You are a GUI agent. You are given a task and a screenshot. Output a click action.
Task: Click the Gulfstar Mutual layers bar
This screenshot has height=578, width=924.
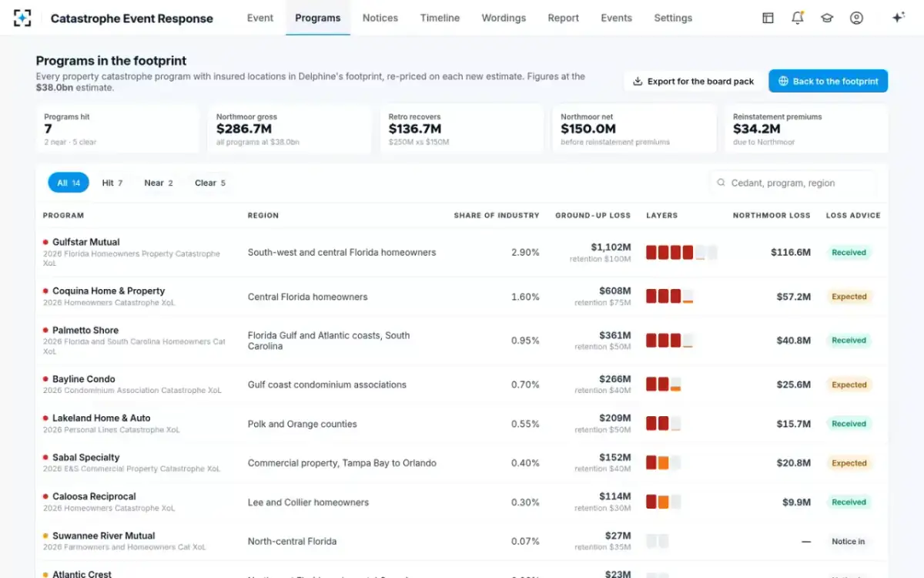point(681,253)
